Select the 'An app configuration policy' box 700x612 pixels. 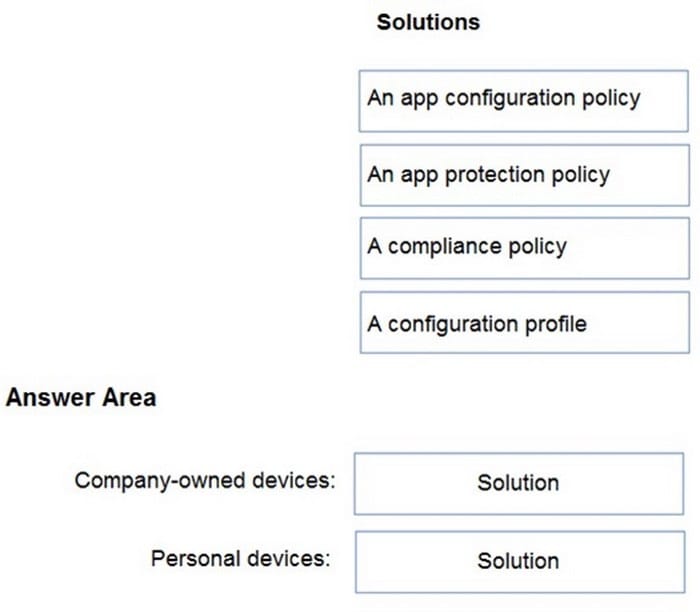click(x=523, y=101)
